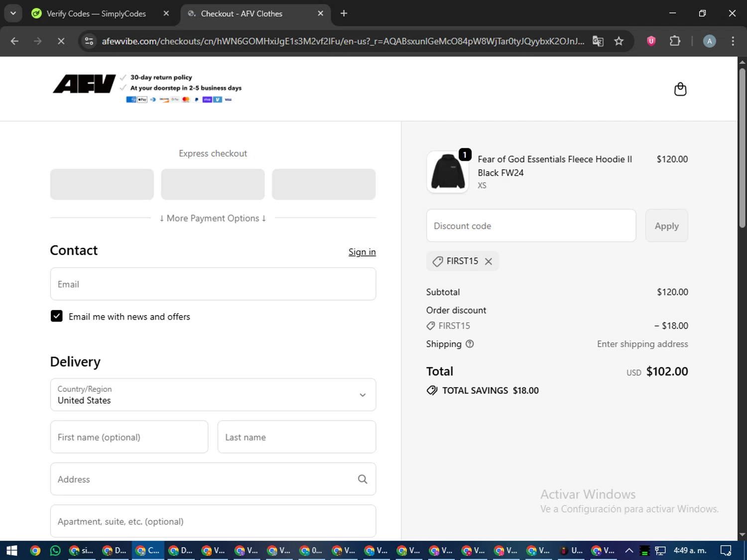The height and width of the screenshot is (560, 747).
Task: Click the More Payment Options text
Action: [x=213, y=218]
